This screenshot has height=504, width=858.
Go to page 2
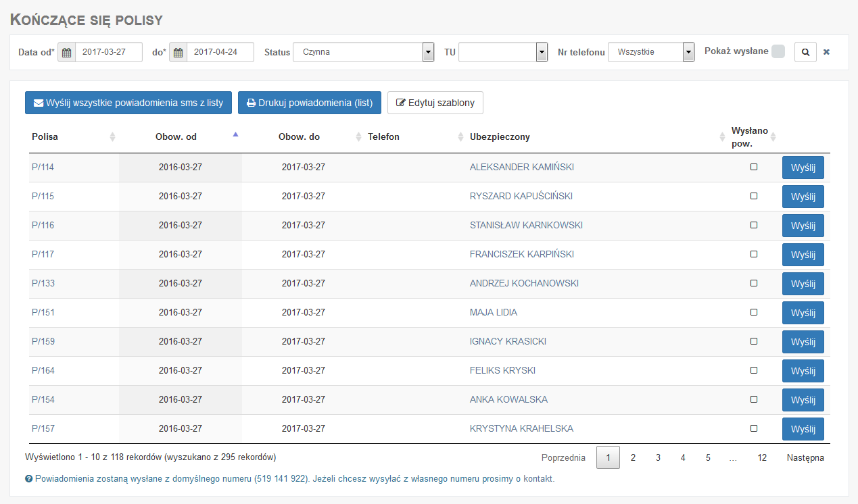pyautogui.click(x=633, y=457)
